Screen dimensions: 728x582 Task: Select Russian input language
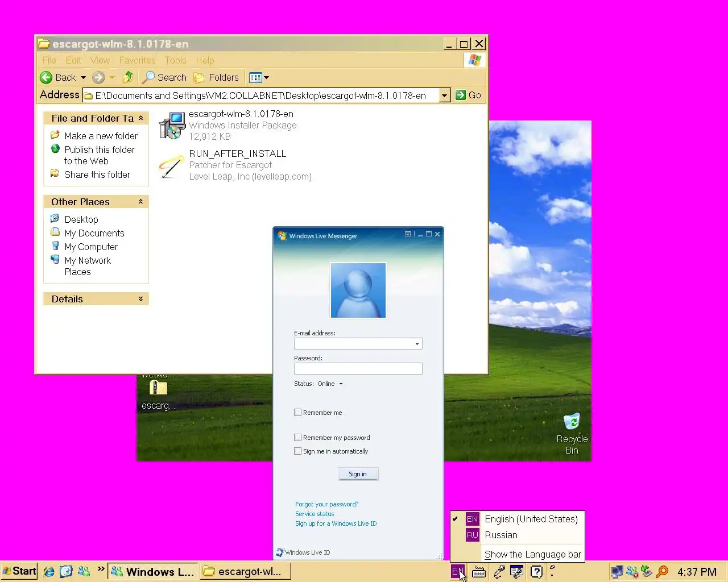click(x=517, y=535)
